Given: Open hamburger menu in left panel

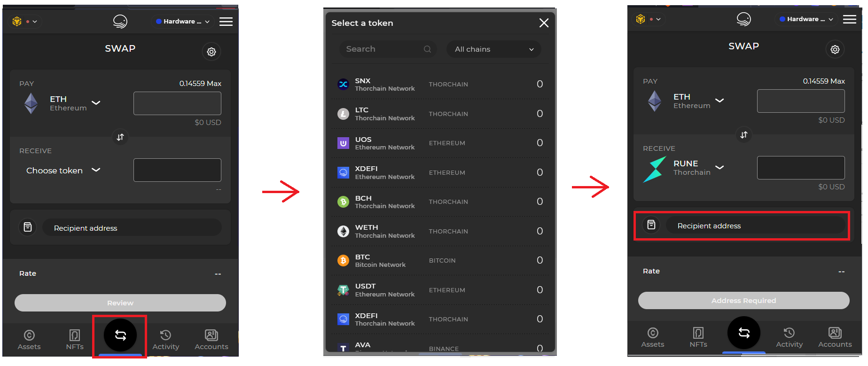Looking at the screenshot, I should [226, 21].
